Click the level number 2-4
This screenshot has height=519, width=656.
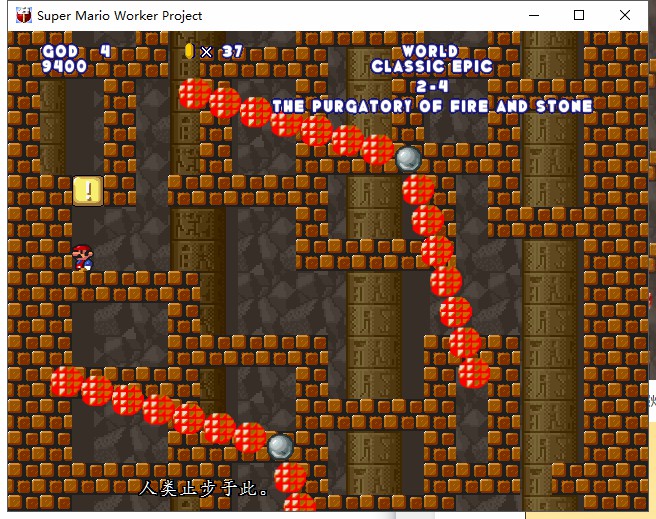[x=432, y=87]
